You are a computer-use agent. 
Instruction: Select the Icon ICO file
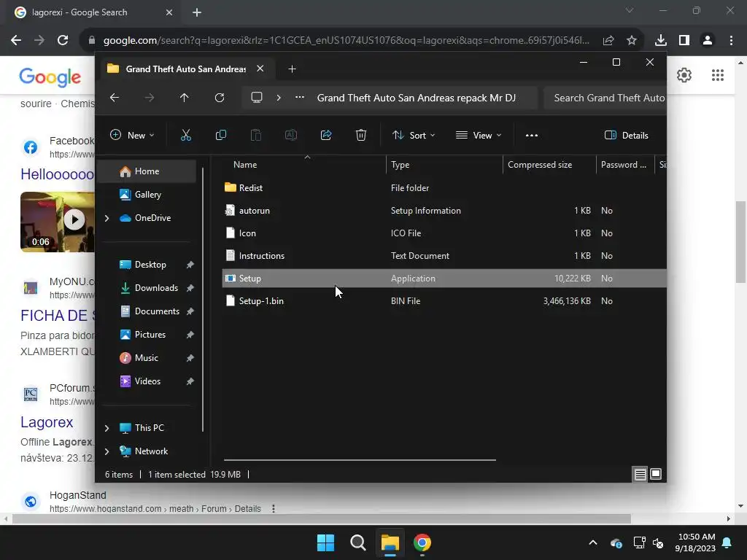[x=444, y=233]
